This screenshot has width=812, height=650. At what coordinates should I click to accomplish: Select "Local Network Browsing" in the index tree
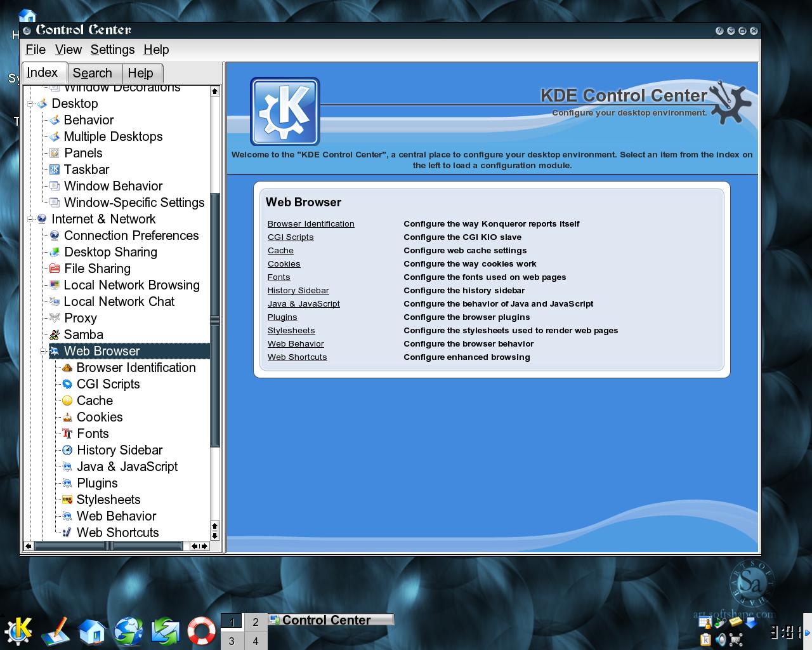tap(131, 285)
